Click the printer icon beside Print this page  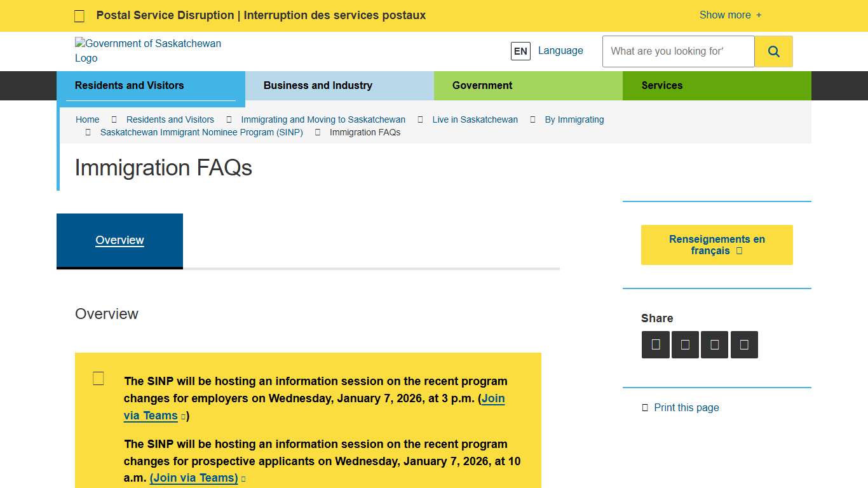tap(644, 407)
